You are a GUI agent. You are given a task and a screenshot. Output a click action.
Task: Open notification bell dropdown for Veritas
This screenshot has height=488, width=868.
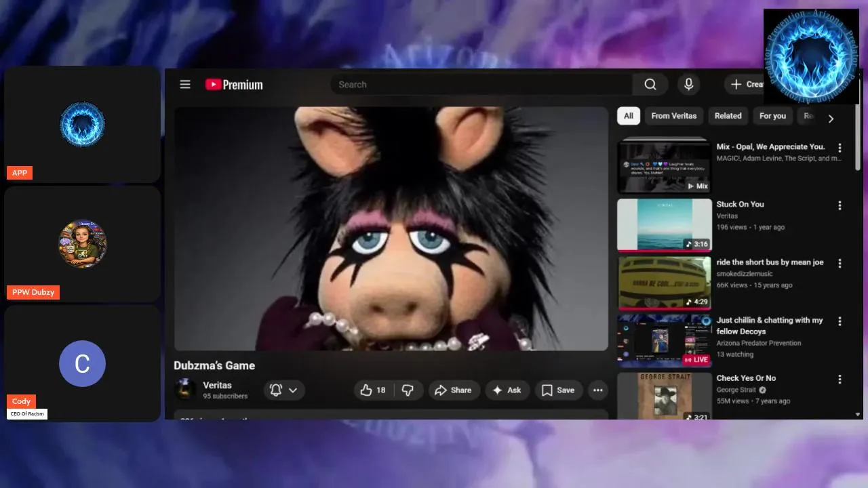(x=283, y=390)
